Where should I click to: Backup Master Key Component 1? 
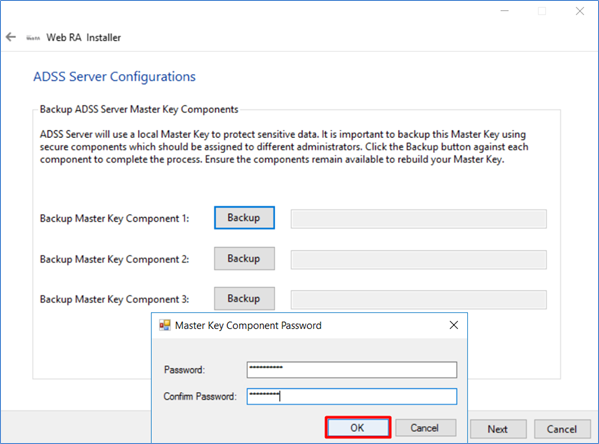[x=244, y=218]
